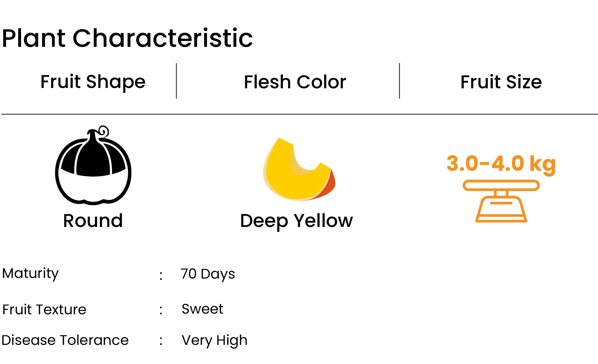This screenshot has height=364, width=598.
Task: Click the Sweet value text
Action: click(x=203, y=309)
